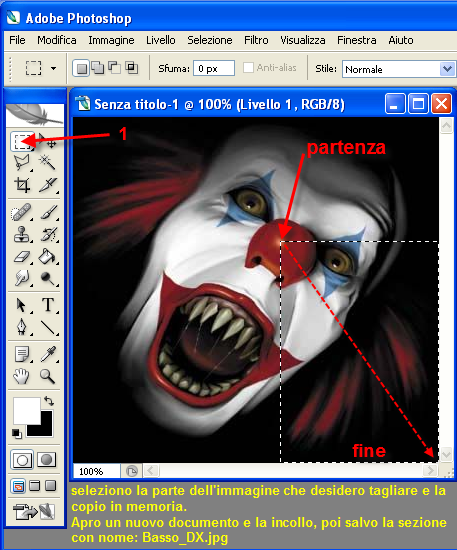Open the Aiuto menu
Image resolution: width=457 pixels, height=550 pixels.
click(401, 40)
